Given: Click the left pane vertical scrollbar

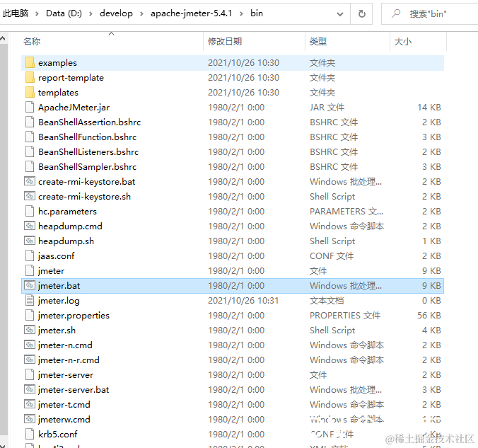Looking at the screenshot, I should pos(4,238).
